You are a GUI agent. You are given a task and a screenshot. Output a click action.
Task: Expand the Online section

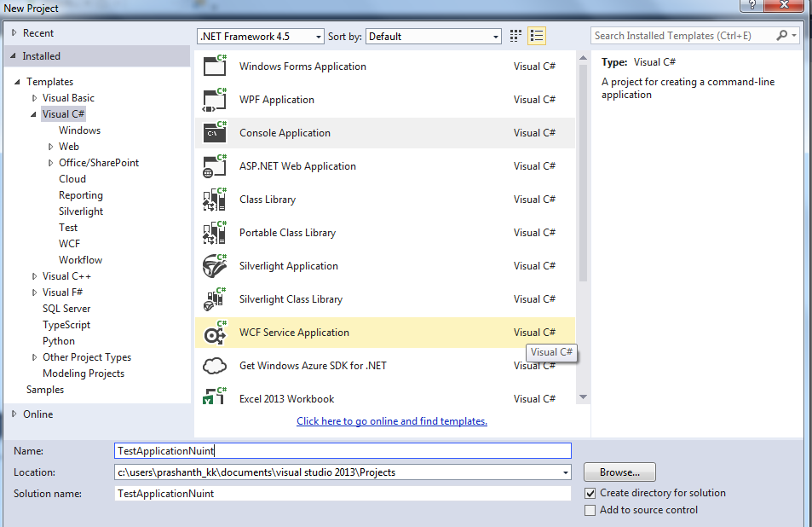14,414
